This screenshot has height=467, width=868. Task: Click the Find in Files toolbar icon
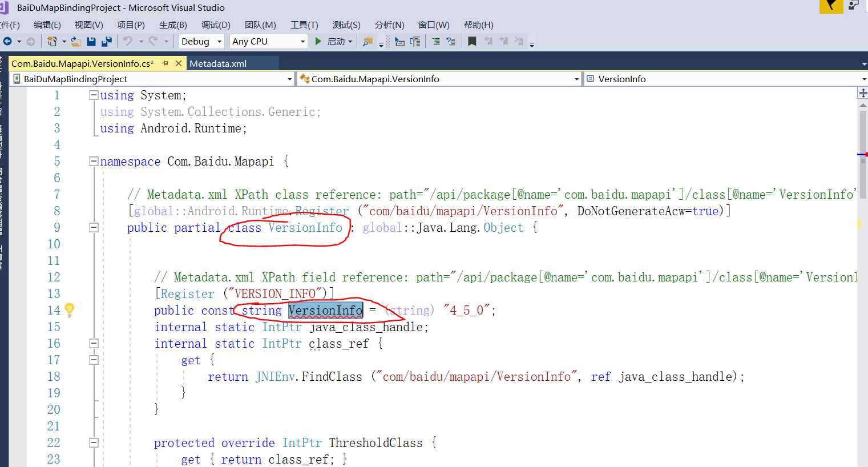(368, 41)
